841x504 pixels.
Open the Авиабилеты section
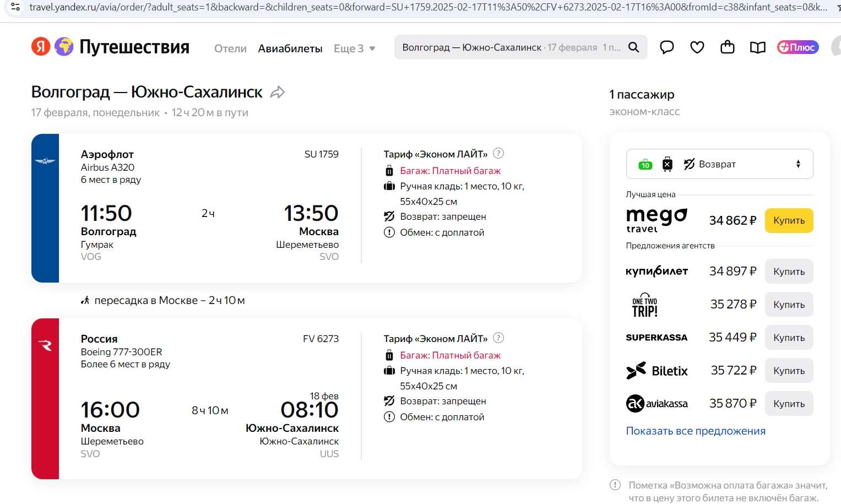coord(290,48)
